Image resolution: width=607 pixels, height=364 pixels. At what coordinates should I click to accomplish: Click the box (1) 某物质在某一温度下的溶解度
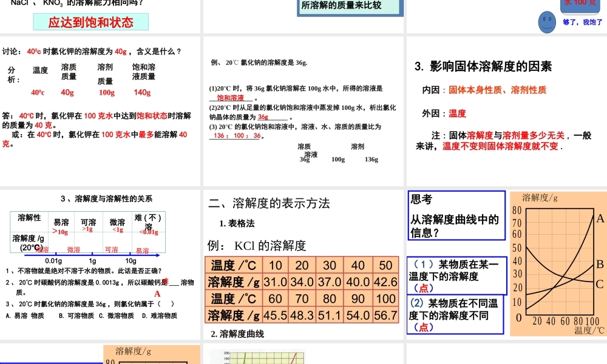[457, 276]
